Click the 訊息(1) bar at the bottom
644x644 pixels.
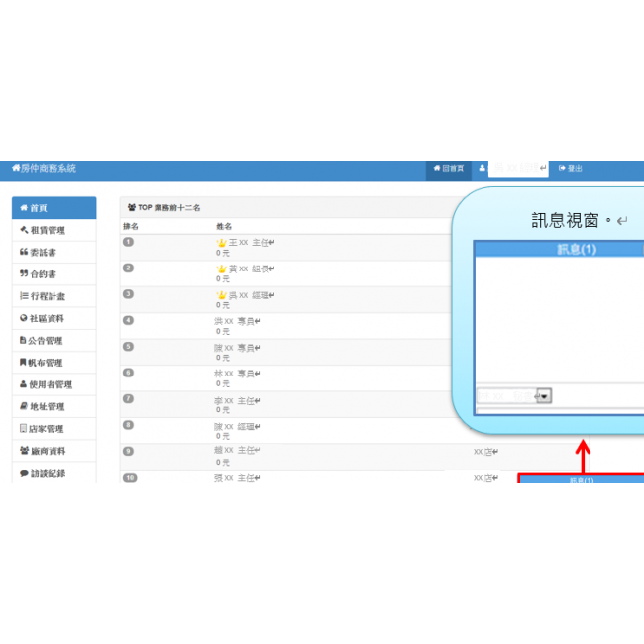pos(581,480)
